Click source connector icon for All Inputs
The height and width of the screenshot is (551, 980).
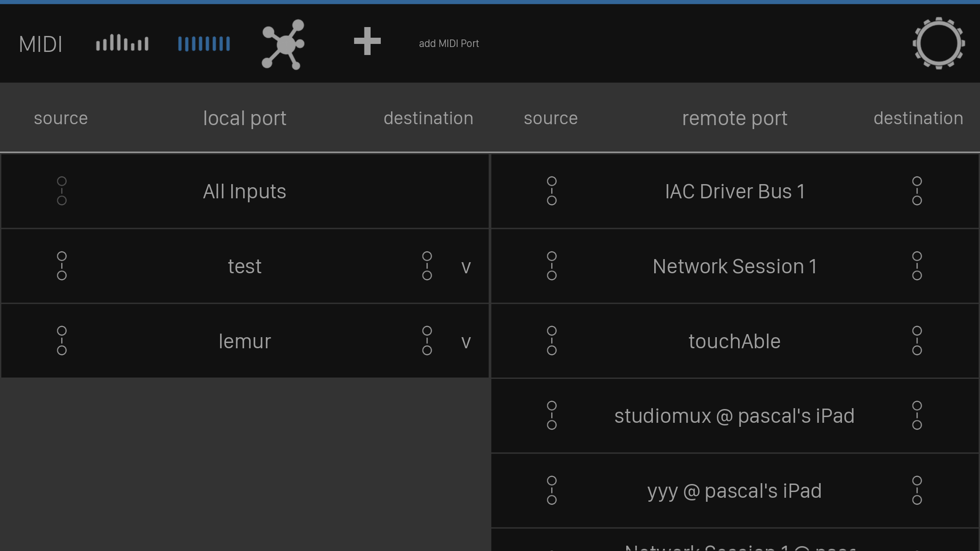62,191
